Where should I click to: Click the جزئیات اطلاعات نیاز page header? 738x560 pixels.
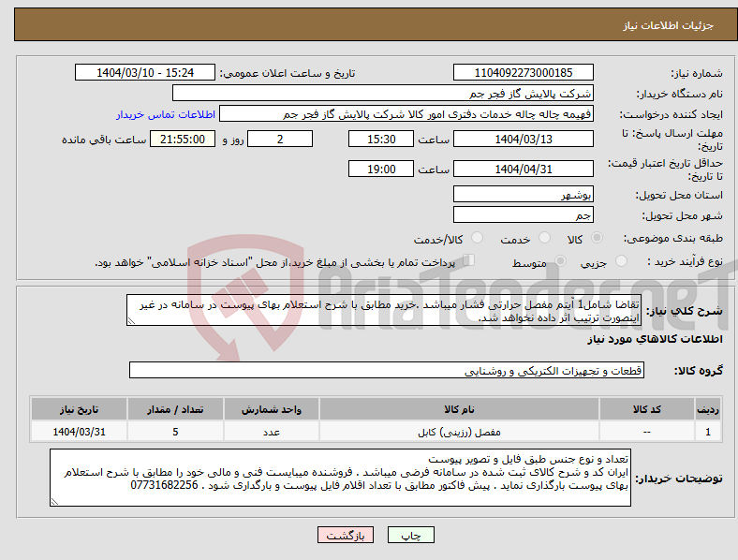point(668,25)
